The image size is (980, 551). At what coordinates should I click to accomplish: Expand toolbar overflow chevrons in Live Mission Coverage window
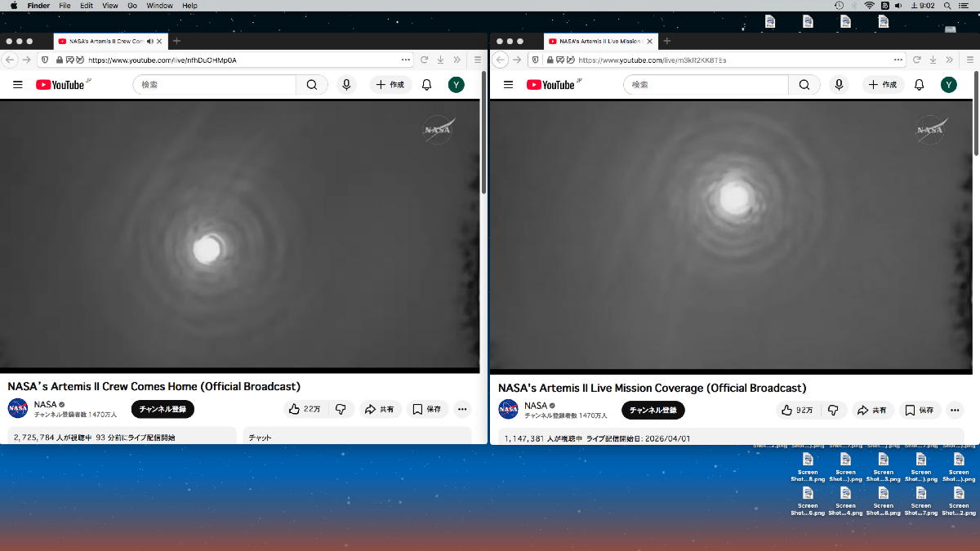(x=949, y=60)
